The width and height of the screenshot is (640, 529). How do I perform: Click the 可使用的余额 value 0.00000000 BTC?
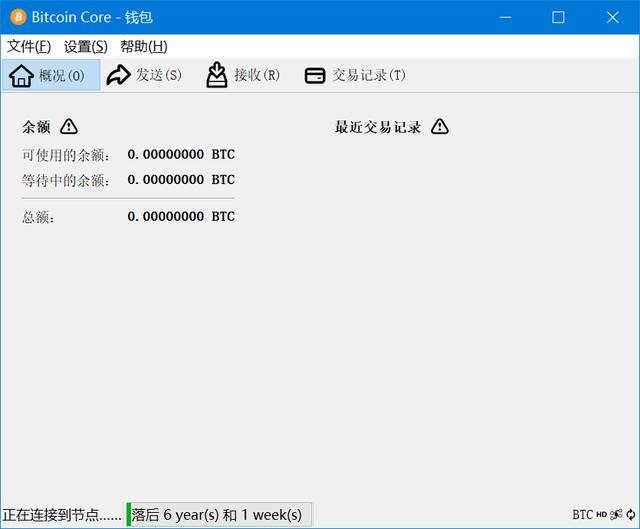point(181,154)
